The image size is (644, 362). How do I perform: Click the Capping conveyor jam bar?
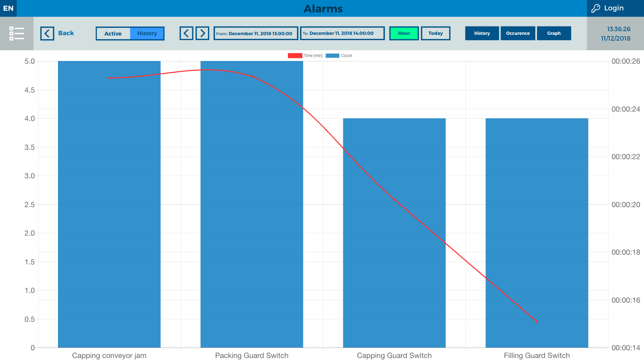(109, 204)
